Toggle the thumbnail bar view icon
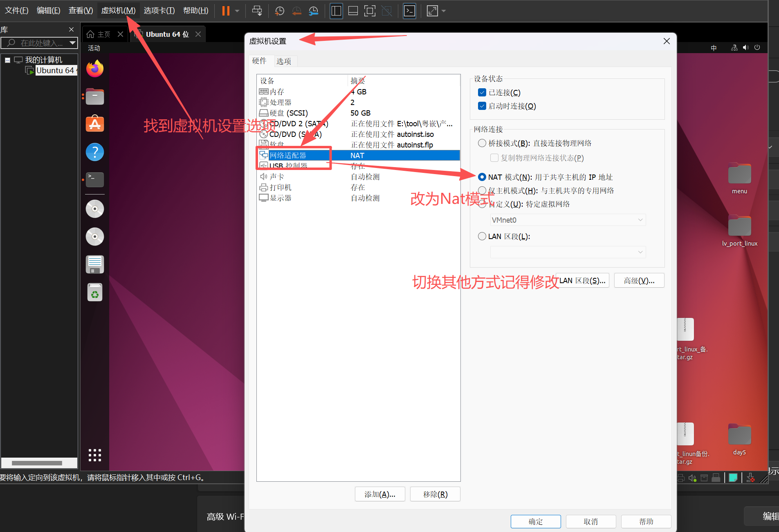This screenshot has height=532, width=779. point(353,11)
